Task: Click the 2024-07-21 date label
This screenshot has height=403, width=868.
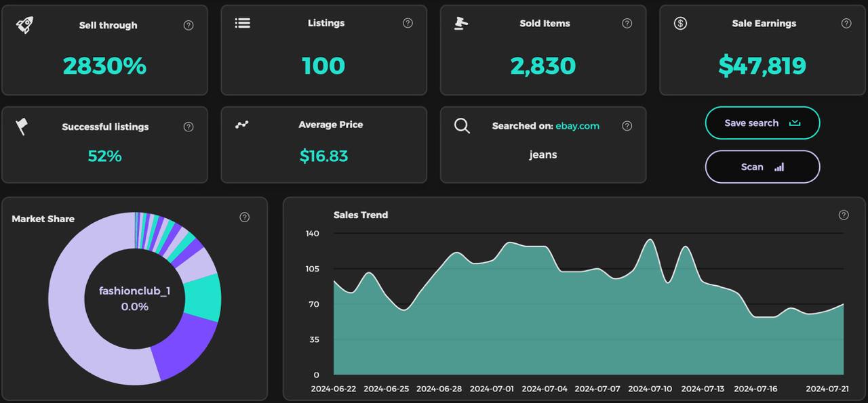Action: tap(828, 389)
